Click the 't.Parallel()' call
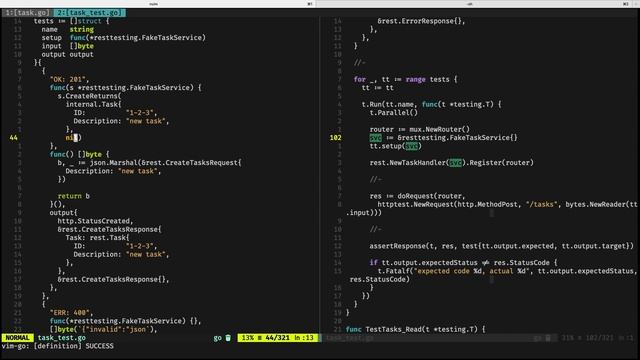The image size is (640, 360). coord(393,113)
